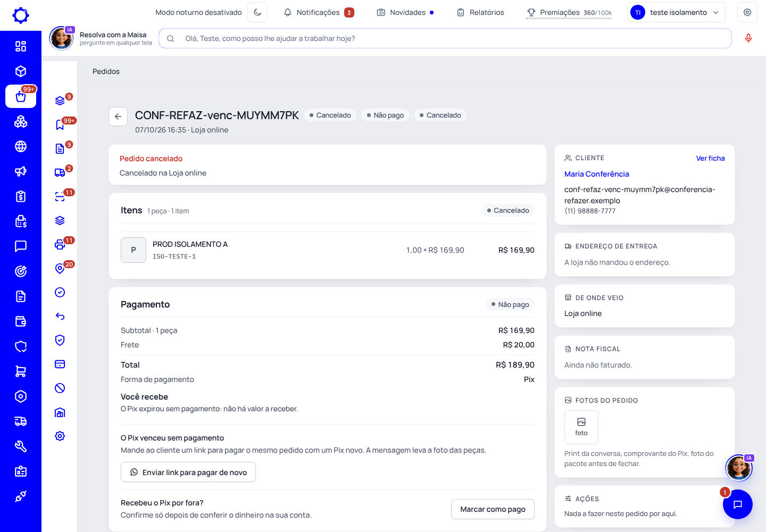The height and width of the screenshot is (532, 766).
Task: Open the dashboard grid icon in blue sidebar
Action: coord(21,46)
